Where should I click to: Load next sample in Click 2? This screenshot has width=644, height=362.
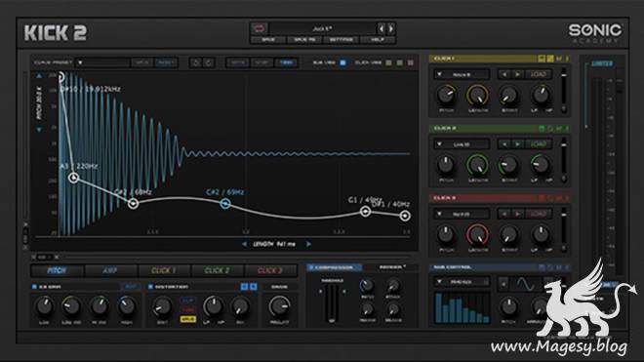click(517, 144)
